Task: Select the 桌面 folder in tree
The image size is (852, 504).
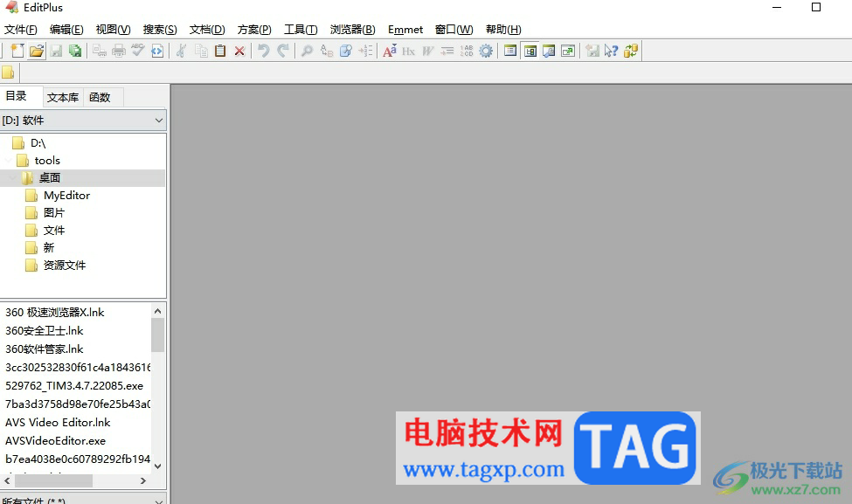Action: [50, 177]
